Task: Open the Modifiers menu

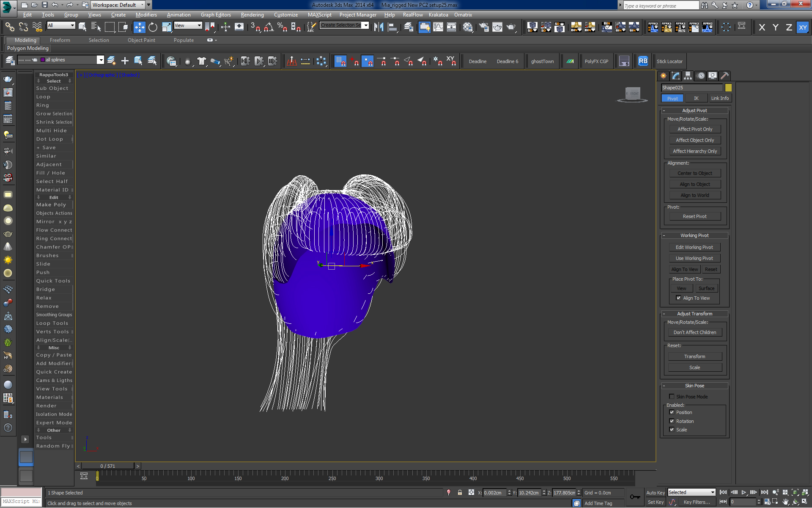Action: [146, 15]
